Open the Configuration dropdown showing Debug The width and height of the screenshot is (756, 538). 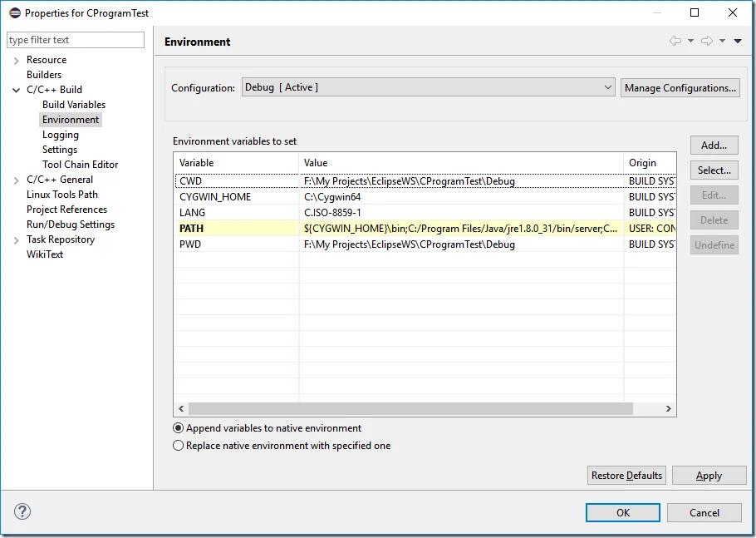point(607,87)
